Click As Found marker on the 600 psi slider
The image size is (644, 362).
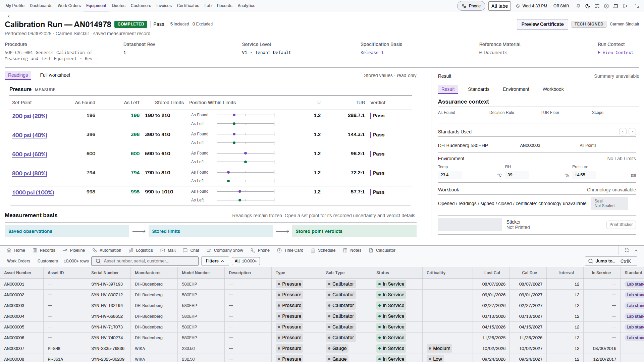tap(246, 153)
